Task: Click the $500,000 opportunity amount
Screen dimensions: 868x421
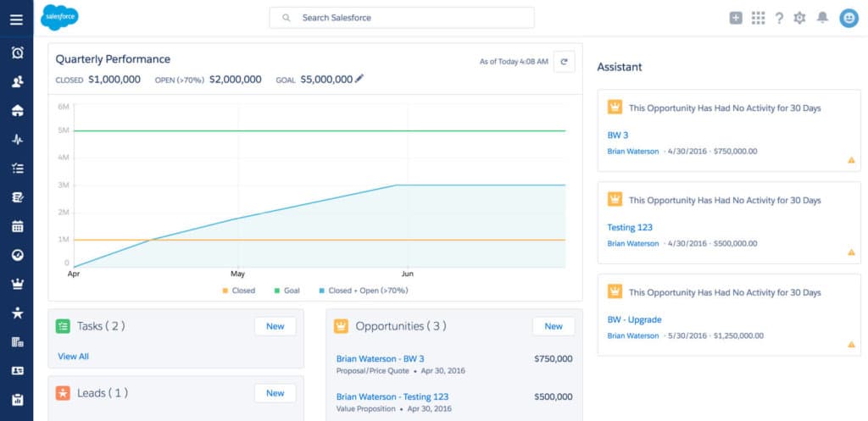Action: coord(554,396)
